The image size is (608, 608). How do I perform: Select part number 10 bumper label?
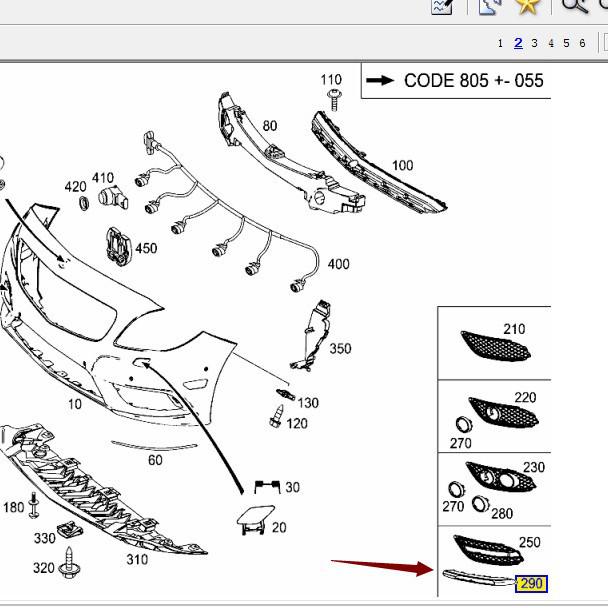coord(75,404)
